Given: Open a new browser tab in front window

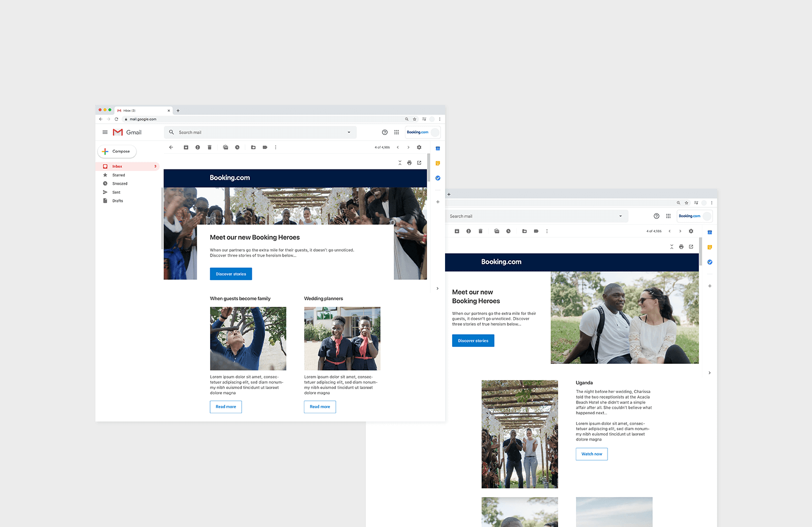Looking at the screenshot, I should point(178,111).
